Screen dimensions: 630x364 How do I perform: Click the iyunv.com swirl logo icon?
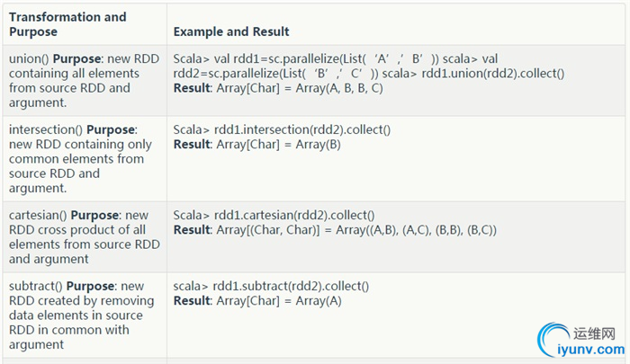coord(553,338)
